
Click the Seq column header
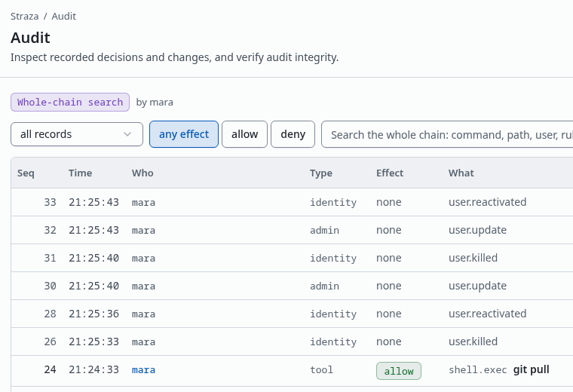pos(26,173)
